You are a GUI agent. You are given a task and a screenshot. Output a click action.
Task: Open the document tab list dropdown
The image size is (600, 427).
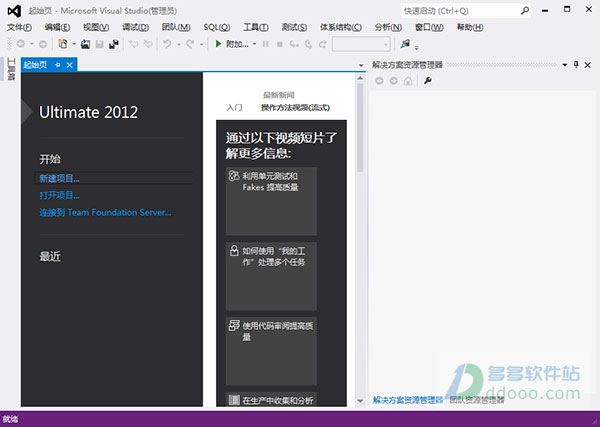tap(360, 66)
